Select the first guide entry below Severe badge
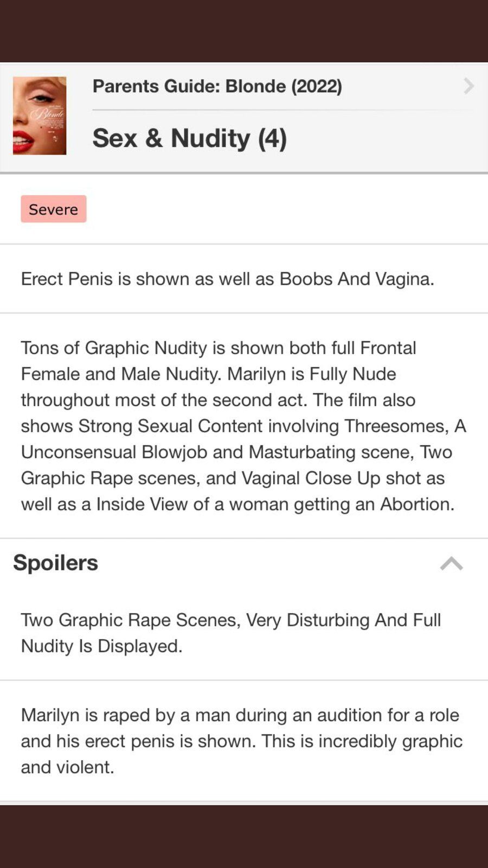This screenshot has width=488, height=868. click(244, 278)
